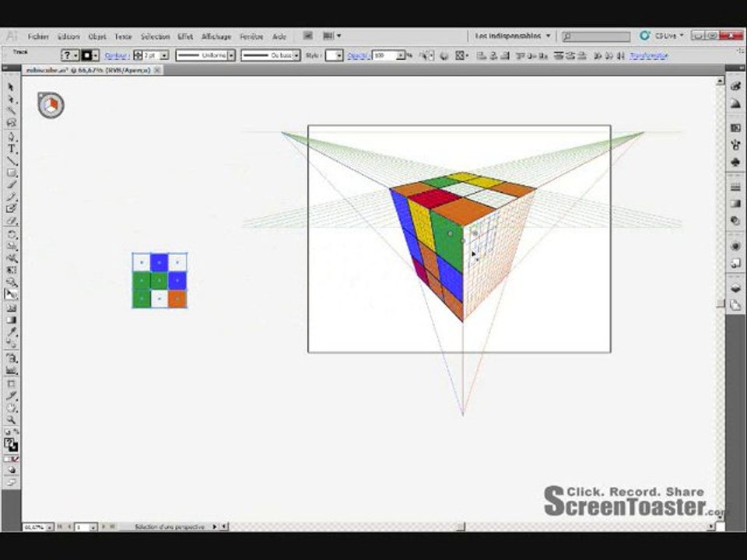This screenshot has width=747, height=560.
Task: Click the perspective plane switching widget
Action: [51, 105]
